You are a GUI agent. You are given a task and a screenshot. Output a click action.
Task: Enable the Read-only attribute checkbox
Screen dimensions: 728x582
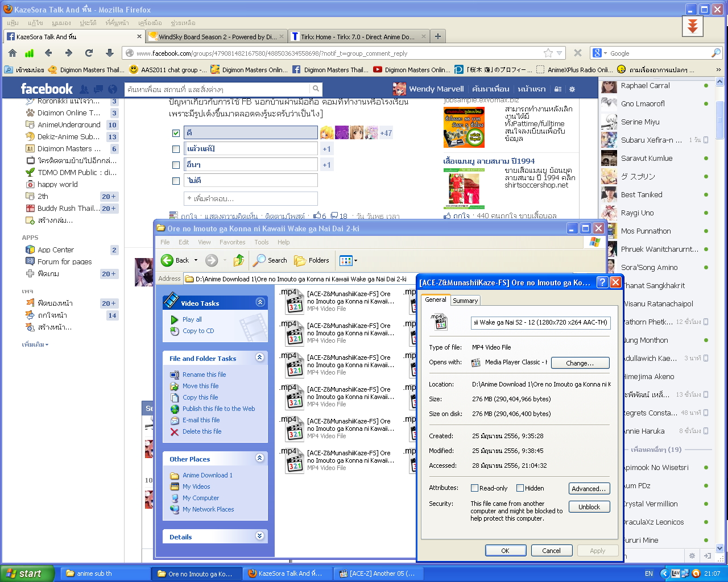(x=474, y=488)
